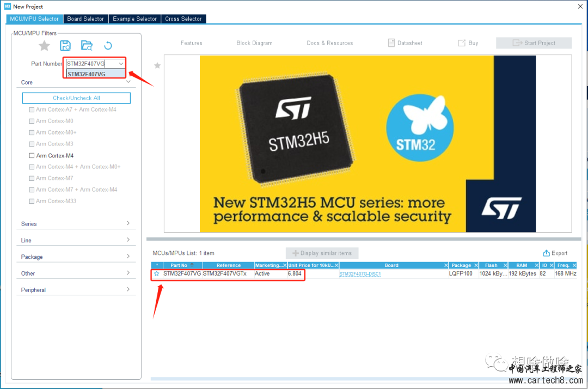The height and width of the screenshot is (389, 588).
Task: Click the Start Project button
Action: [x=534, y=43]
